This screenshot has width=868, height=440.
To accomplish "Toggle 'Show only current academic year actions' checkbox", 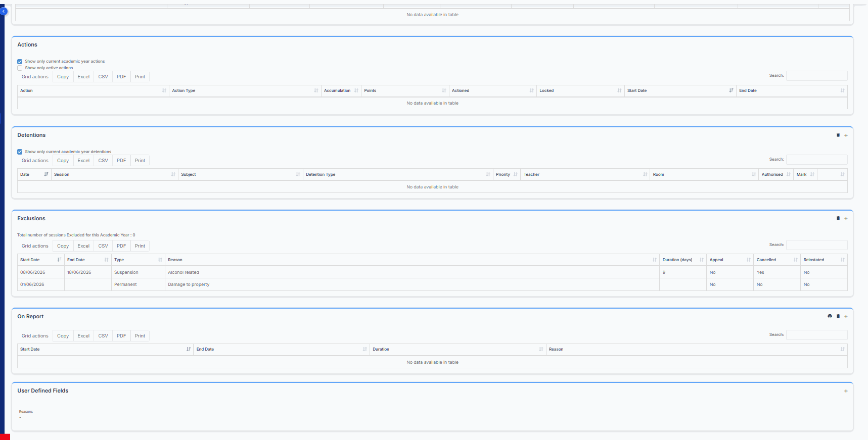I will (20, 62).
